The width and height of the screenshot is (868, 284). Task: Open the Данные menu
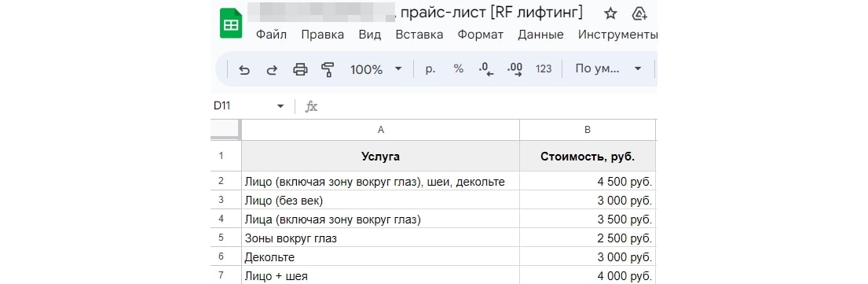(x=540, y=35)
